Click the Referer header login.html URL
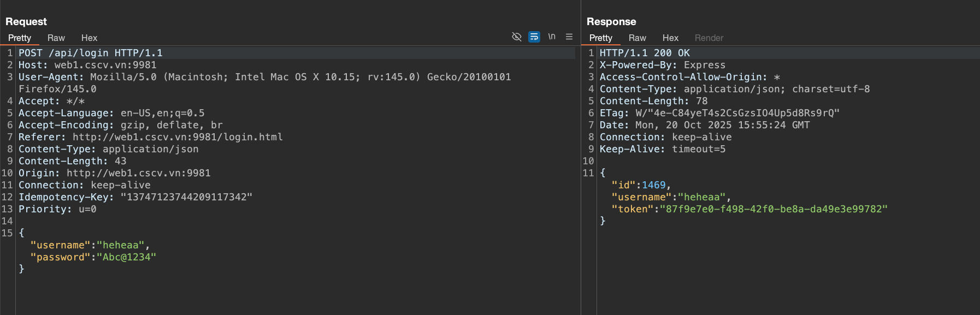980x315 pixels. 178,137
